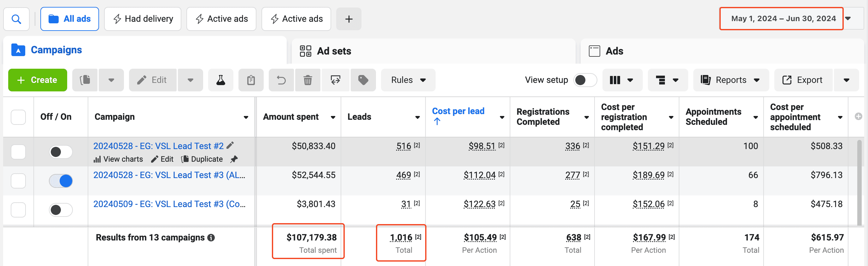Screen dimensions: 868x266
Task: Switch to the Ads tab
Action: [x=722, y=51]
